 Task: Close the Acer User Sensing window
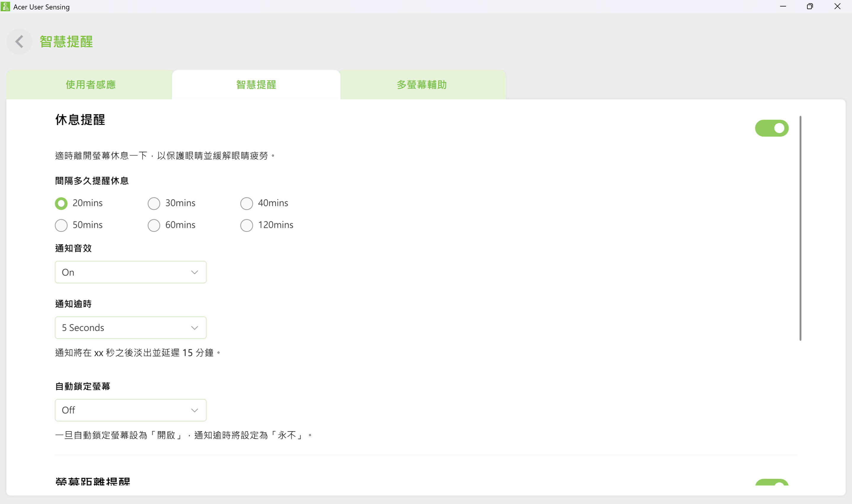tap(837, 7)
